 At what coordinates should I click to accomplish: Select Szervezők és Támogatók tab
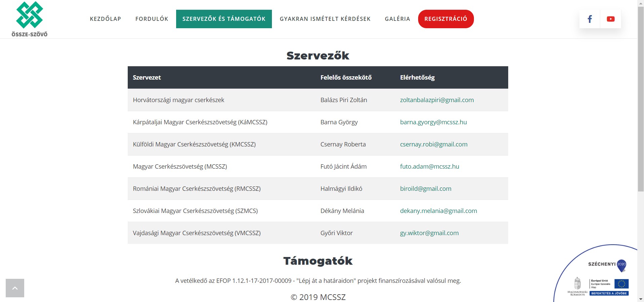click(224, 19)
